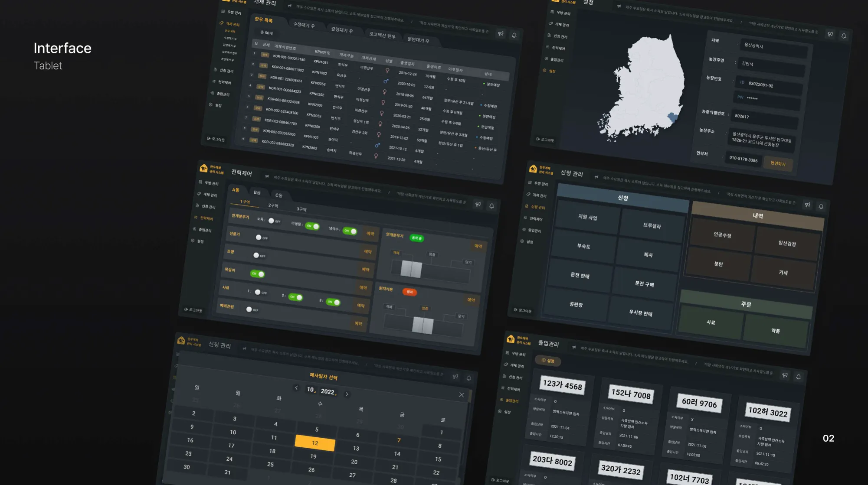
Task: Click the app logo next to 출입관리
Action: 511,339
